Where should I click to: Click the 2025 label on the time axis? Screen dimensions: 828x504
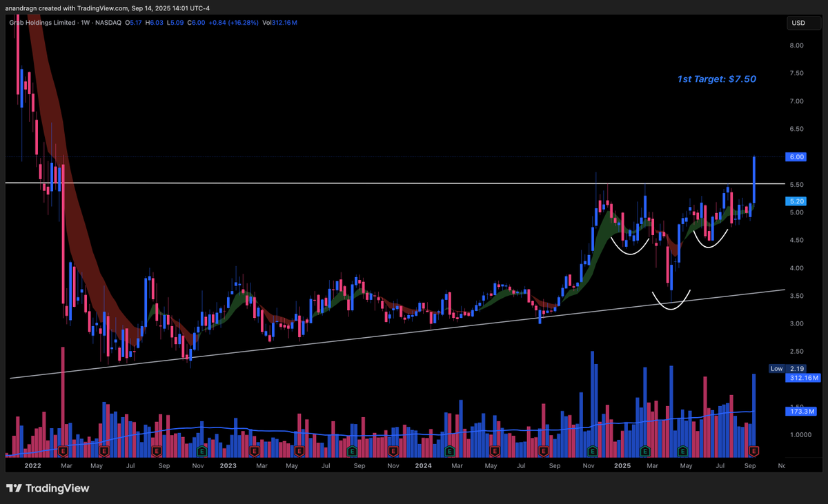[x=623, y=466]
